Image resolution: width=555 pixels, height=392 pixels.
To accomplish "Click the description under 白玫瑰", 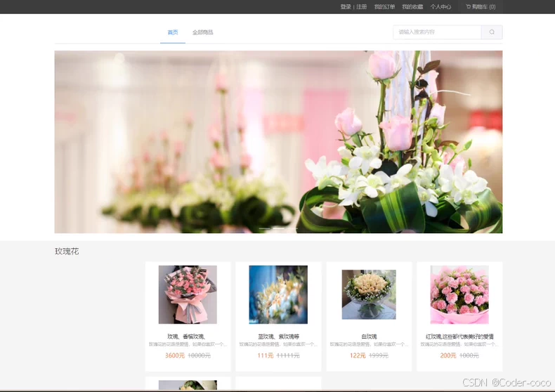I will click(x=369, y=344).
